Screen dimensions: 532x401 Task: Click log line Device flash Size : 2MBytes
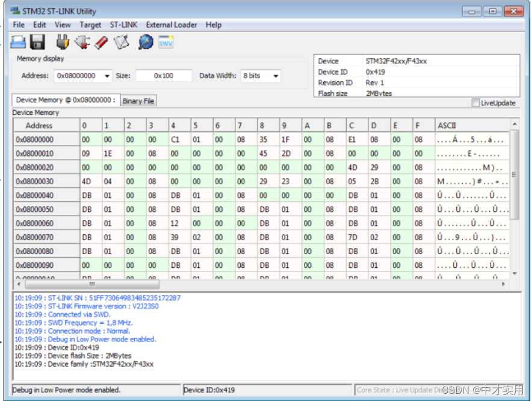pyautogui.click(x=73, y=355)
